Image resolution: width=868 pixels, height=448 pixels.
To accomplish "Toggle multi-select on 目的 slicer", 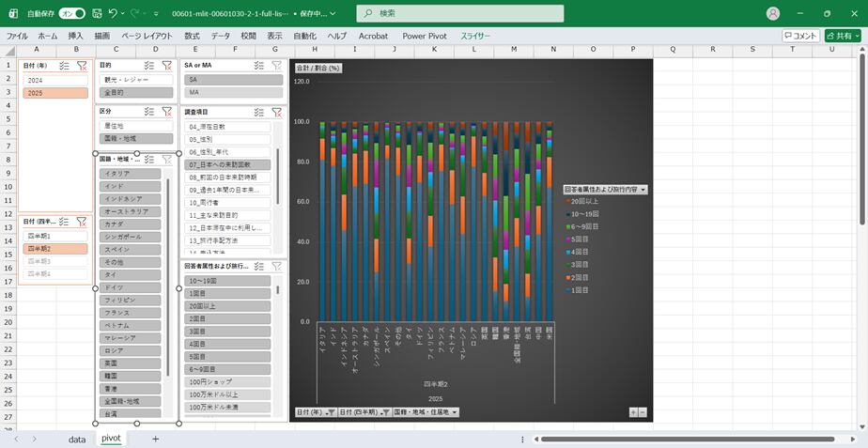I will click(x=148, y=66).
